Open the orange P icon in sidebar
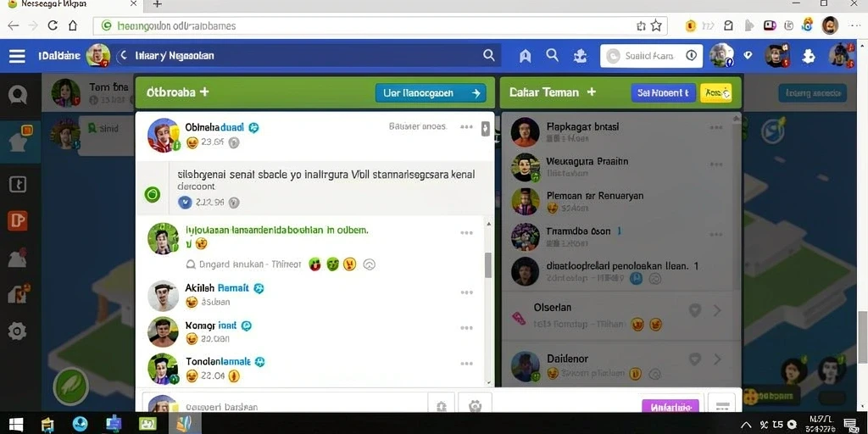 click(17, 221)
